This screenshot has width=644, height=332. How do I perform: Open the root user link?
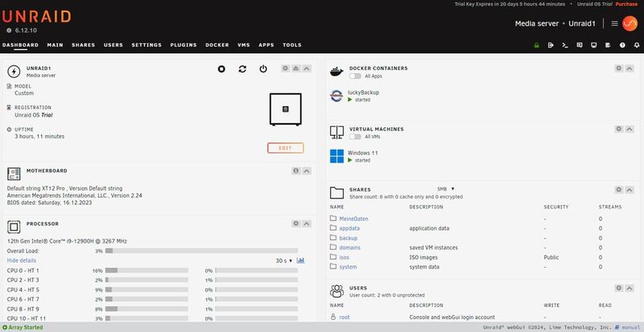click(345, 318)
